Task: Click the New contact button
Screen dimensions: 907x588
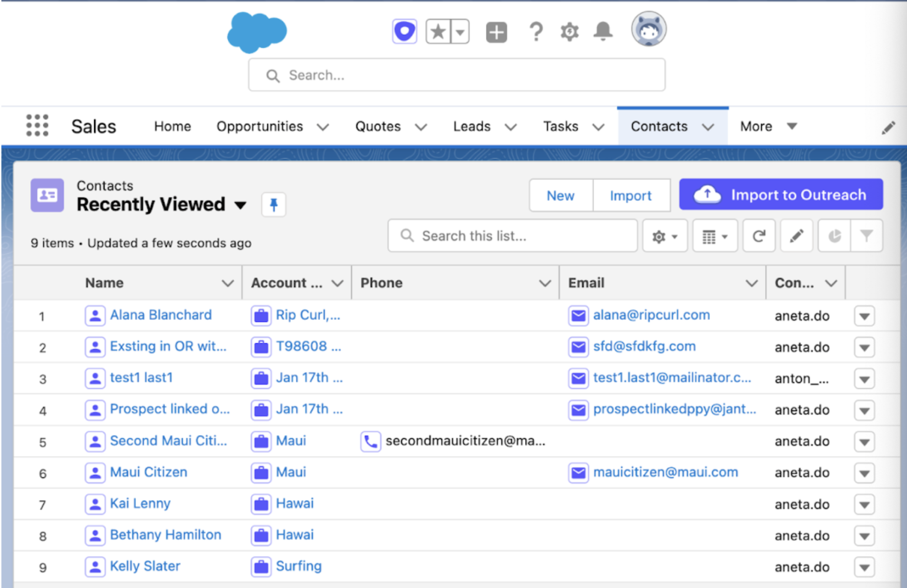Action: [x=561, y=195]
